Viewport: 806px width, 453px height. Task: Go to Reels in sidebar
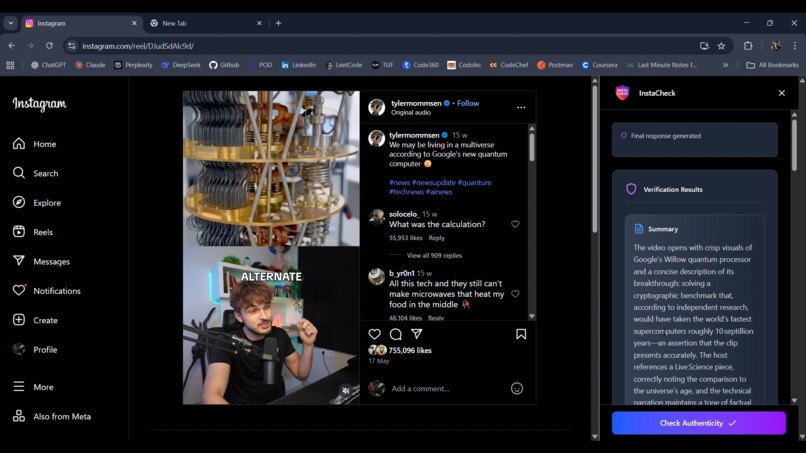click(x=33, y=232)
